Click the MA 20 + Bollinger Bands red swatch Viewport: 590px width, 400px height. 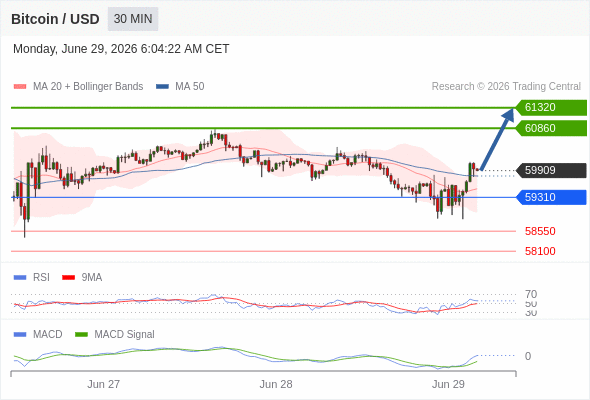click(x=20, y=87)
